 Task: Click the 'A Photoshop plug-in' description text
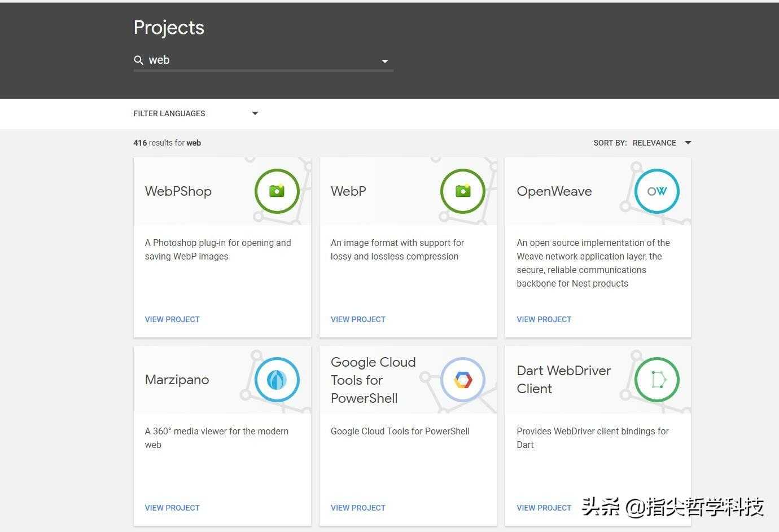(x=218, y=249)
